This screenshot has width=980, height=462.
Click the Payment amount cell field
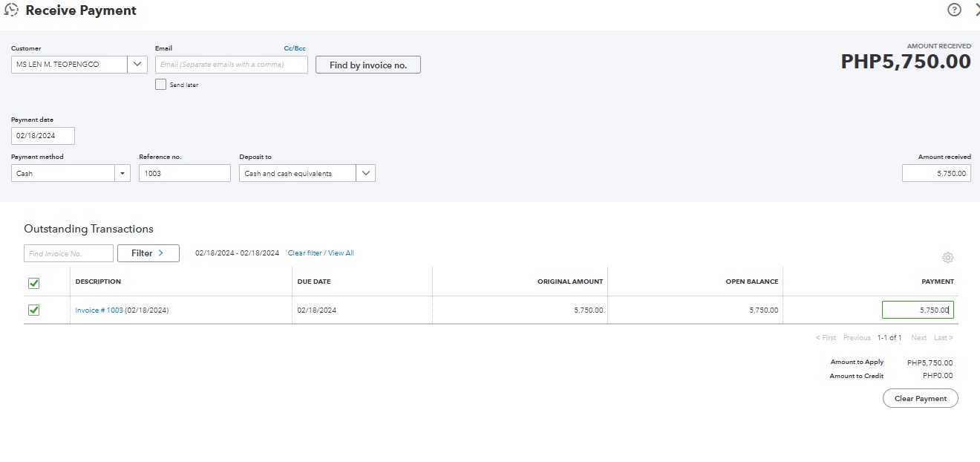click(918, 310)
